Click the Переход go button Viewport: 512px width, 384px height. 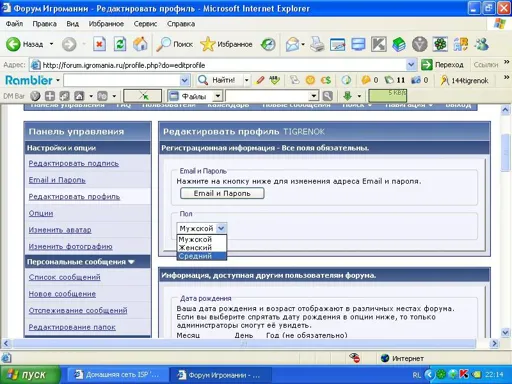(x=442, y=64)
